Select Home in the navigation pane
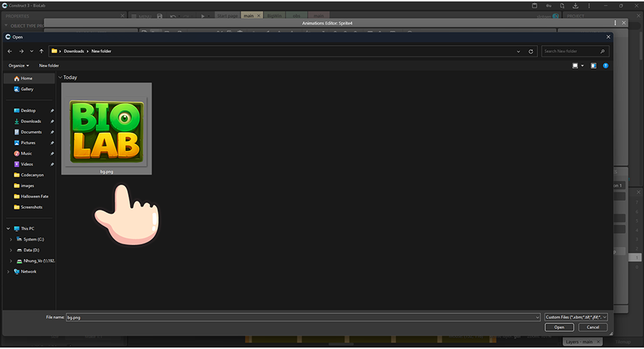This screenshot has width=644, height=349. 26,78
